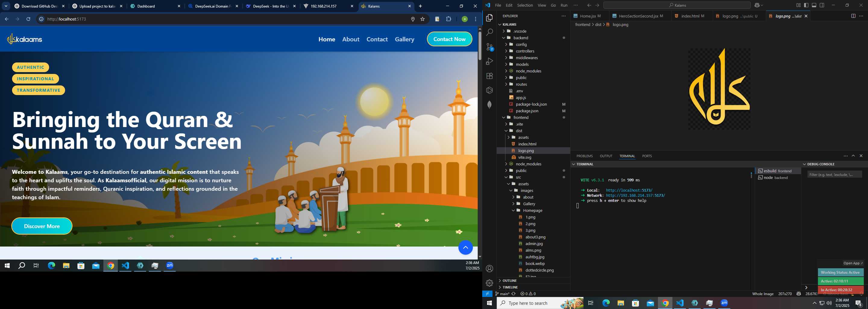
Task: Select the node backend terminal
Action: pos(777,178)
